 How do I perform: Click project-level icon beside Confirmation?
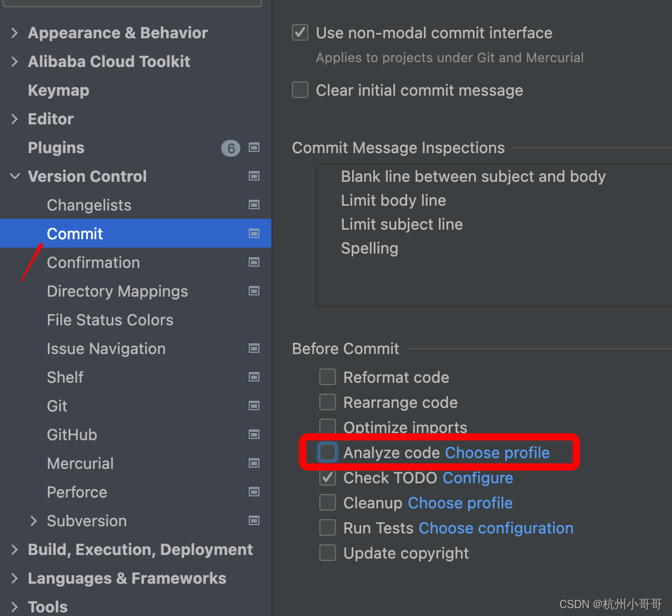pyautogui.click(x=254, y=263)
